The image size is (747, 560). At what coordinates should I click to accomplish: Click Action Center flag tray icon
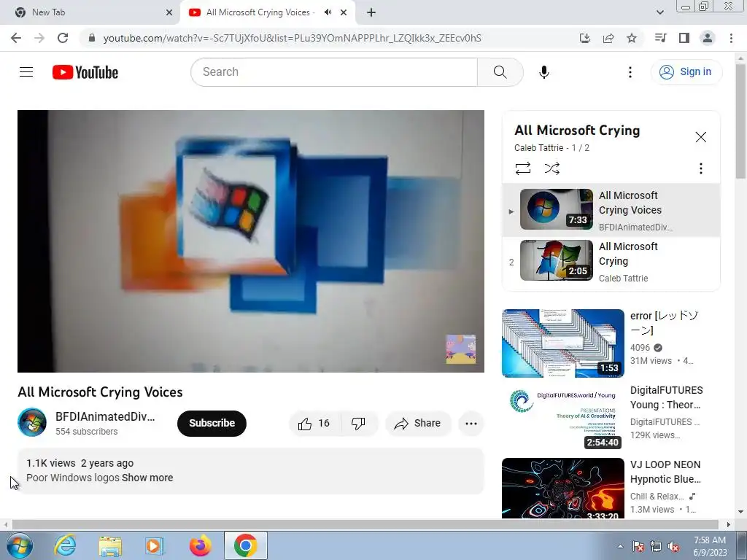(638, 546)
